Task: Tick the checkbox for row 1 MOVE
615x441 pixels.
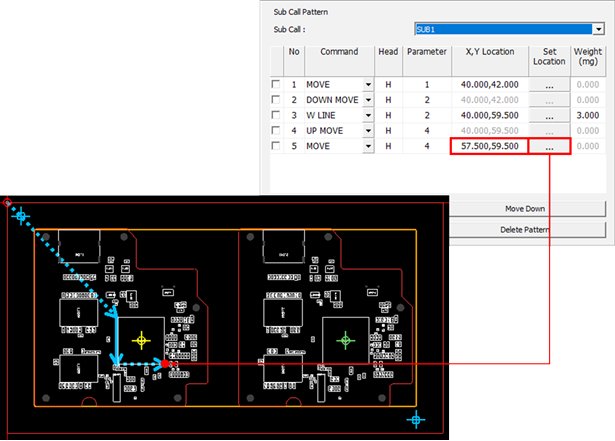Action: pyautogui.click(x=276, y=86)
